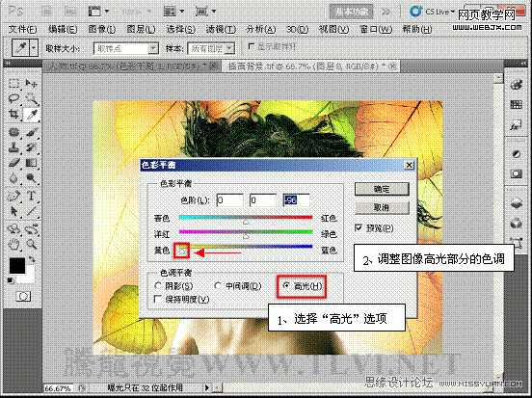The width and height of the screenshot is (532, 398).
Task: Select the Eraser tool
Action: pyautogui.click(x=13, y=163)
